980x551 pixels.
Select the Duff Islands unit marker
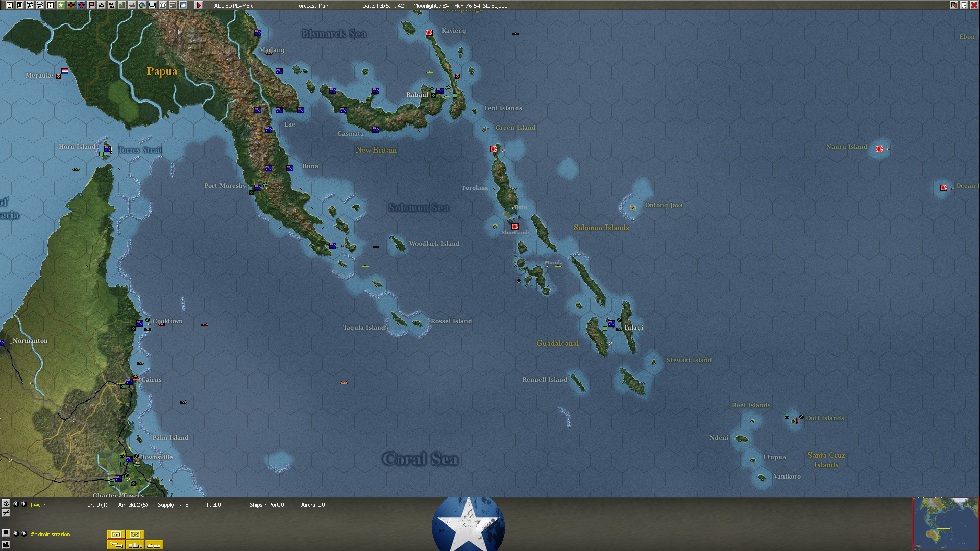click(797, 420)
